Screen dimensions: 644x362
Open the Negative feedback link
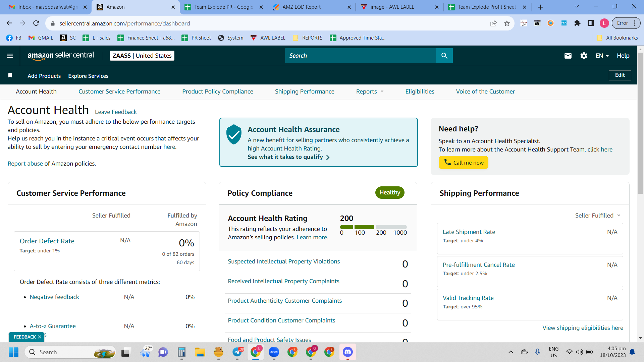click(54, 297)
